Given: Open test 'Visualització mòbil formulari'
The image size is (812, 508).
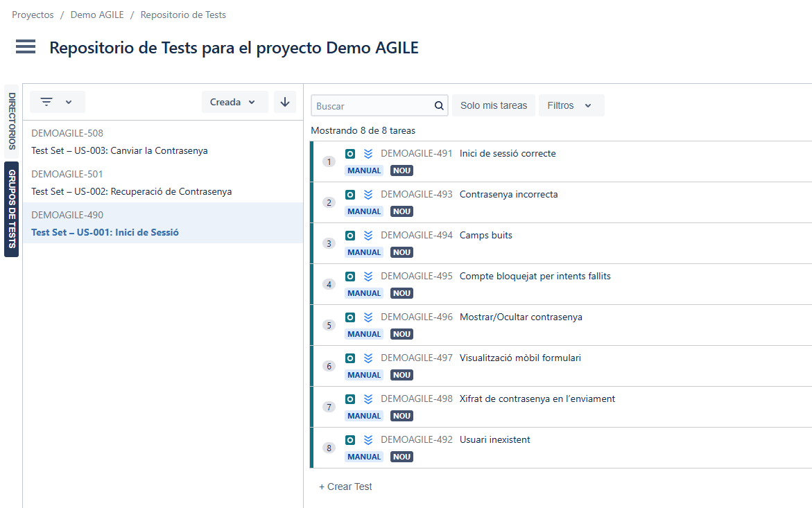Looking at the screenshot, I should point(520,358).
